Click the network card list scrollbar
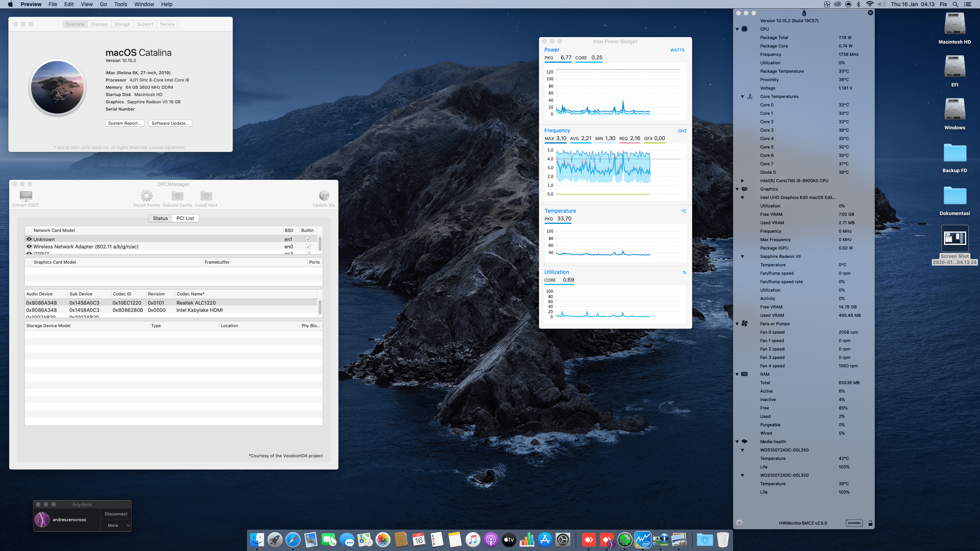 point(320,243)
